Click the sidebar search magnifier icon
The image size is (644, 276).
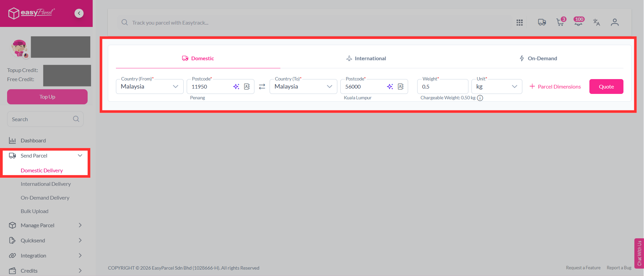pyautogui.click(x=76, y=119)
